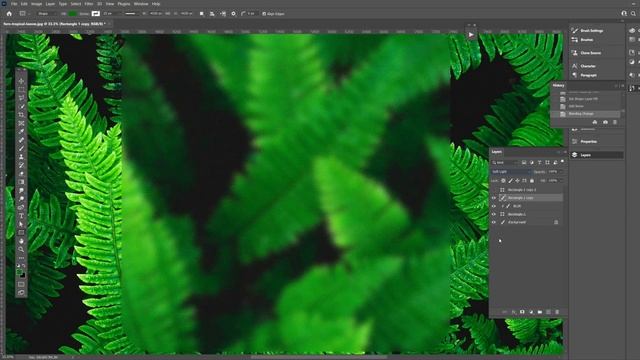Image resolution: width=640 pixels, height=360 pixels.
Task: Delete layer with trash icon in Layers panel
Action: [557, 312]
